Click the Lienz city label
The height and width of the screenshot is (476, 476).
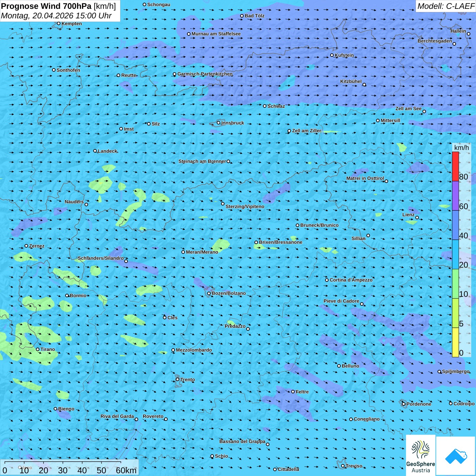pyautogui.click(x=408, y=215)
